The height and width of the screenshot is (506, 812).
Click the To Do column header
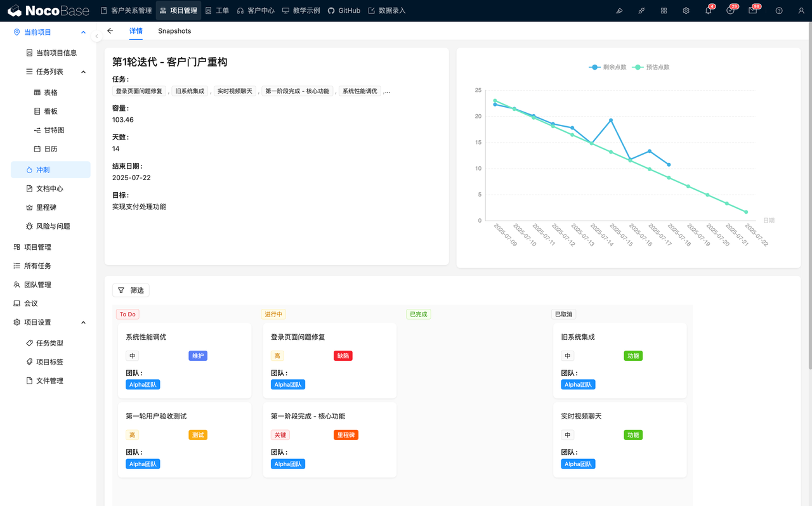[x=128, y=314]
